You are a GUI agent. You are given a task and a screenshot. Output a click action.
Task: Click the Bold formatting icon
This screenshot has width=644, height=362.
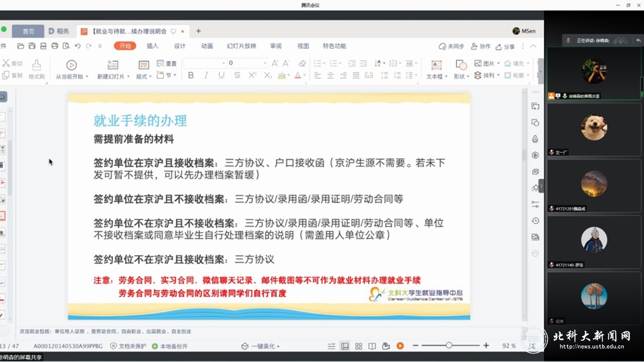[191, 75]
